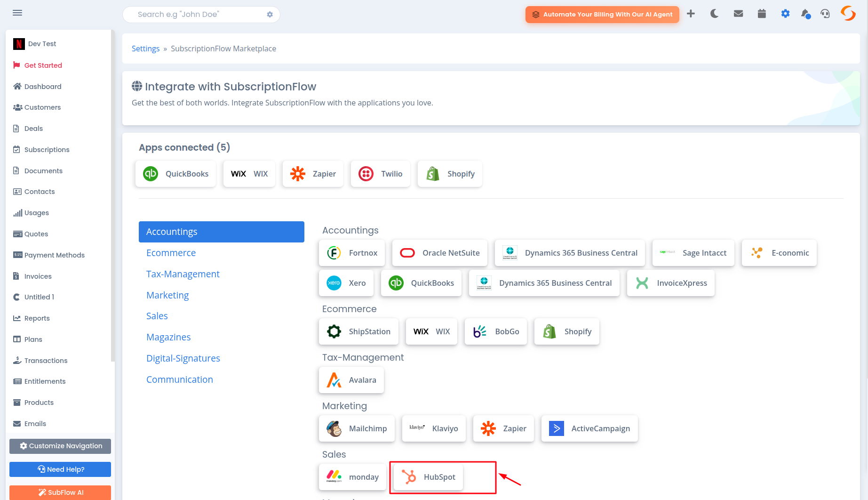
Task: Click the search settings gear icon
Action: click(x=270, y=15)
